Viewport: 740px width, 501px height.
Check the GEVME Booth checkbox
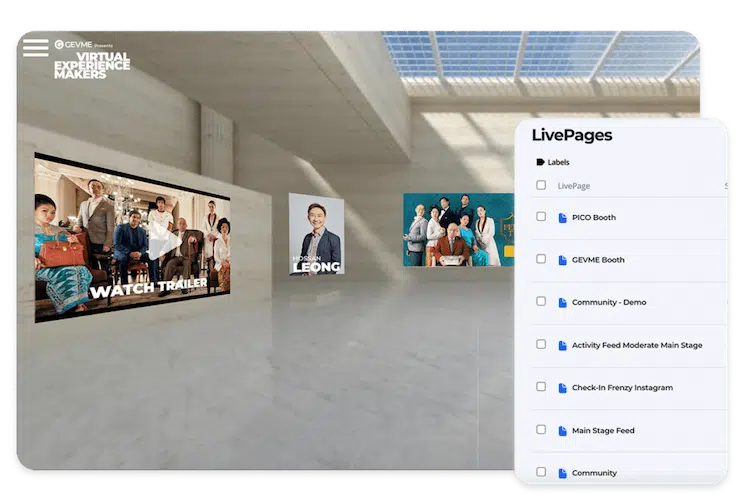pyautogui.click(x=541, y=259)
